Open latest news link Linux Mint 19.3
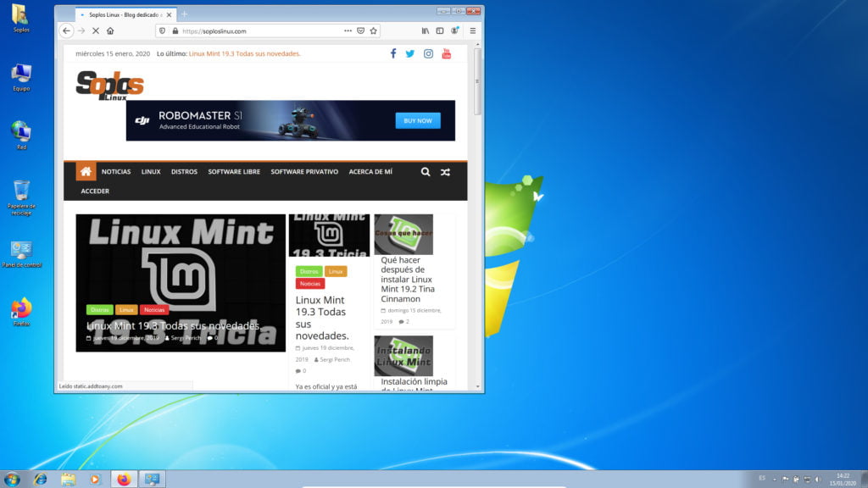Screen dimensions: 868x488 click(x=245, y=53)
